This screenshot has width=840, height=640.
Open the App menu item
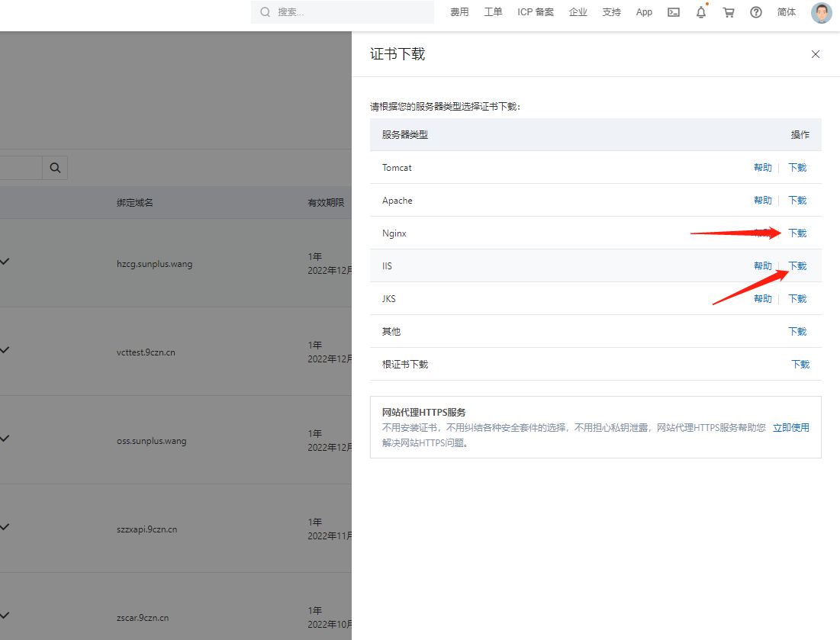click(x=644, y=11)
